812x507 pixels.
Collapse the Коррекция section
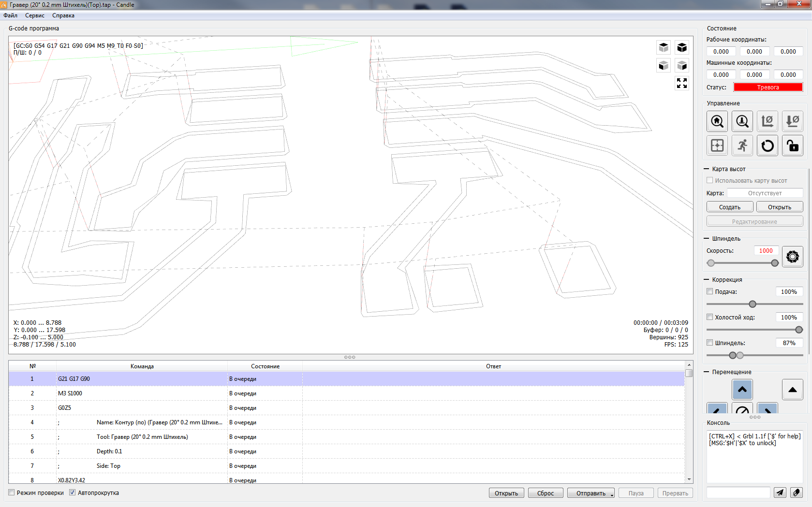[x=707, y=279]
